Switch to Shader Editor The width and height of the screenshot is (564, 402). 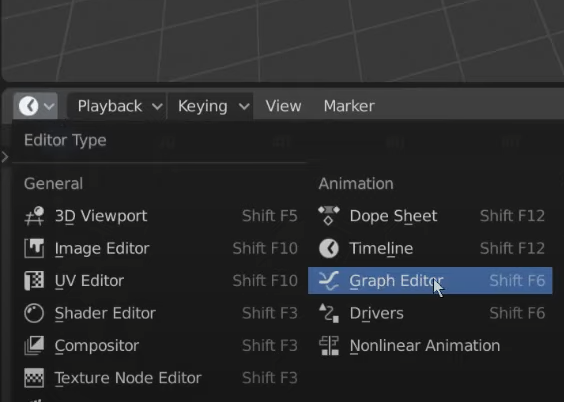click(160, 313)
